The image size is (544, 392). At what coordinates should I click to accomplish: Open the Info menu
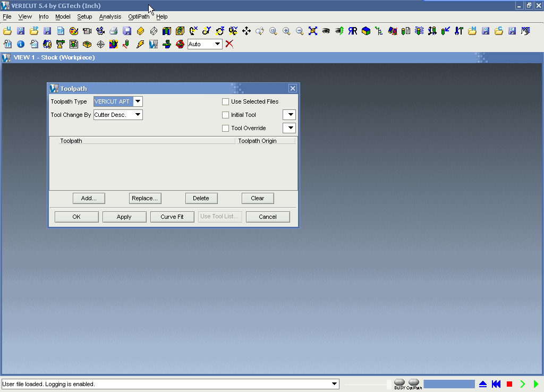pyautogui.click(x=44, y=16)
